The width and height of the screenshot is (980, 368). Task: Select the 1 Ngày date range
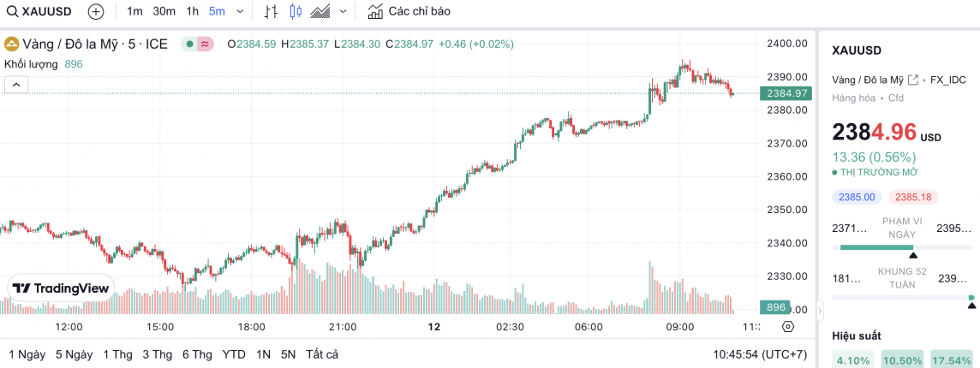pyautogui.click(x=27, y=354)
